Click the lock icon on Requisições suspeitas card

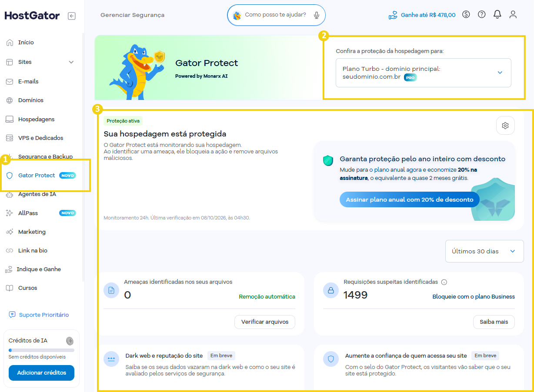331,290
